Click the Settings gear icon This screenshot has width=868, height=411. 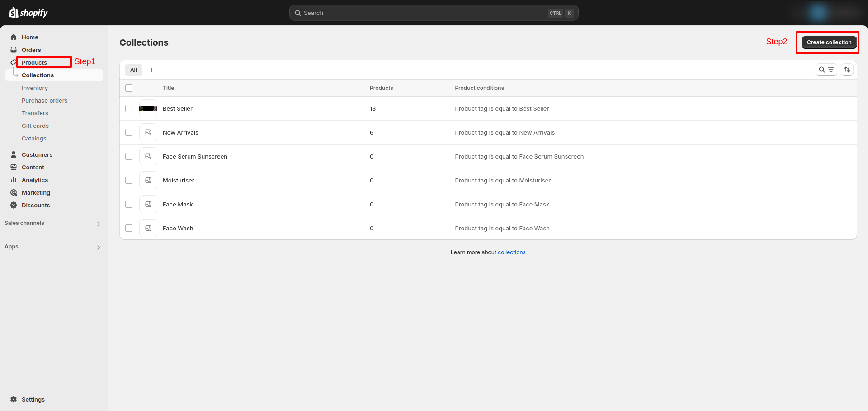tap(14, 399)
